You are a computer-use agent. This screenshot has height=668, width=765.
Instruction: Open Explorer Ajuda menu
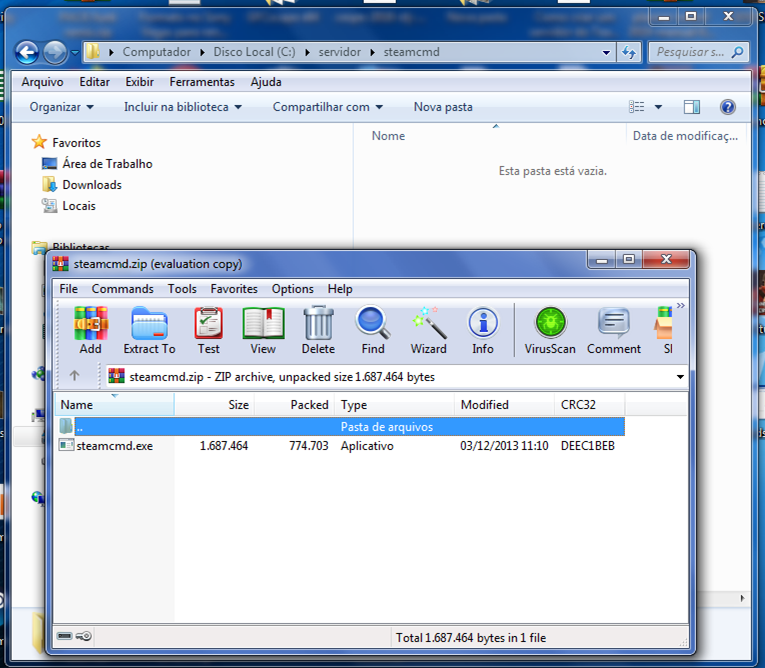pos(266,81)
